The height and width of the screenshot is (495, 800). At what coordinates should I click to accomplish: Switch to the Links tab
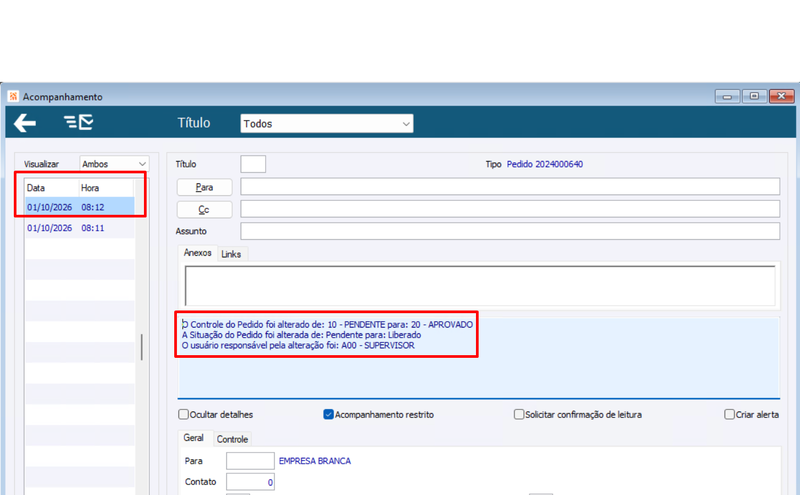pos(231,254)
